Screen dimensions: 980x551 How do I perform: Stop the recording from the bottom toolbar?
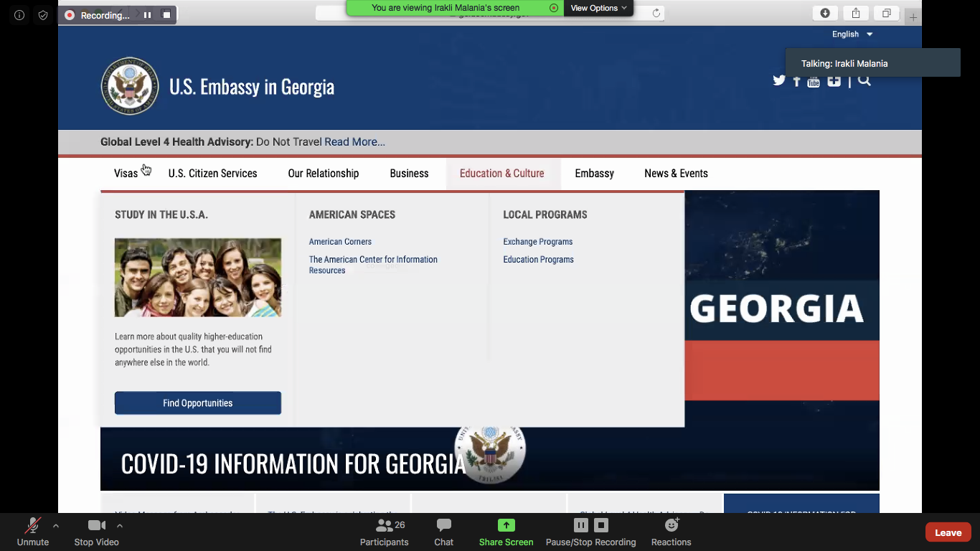coord(601,525)
